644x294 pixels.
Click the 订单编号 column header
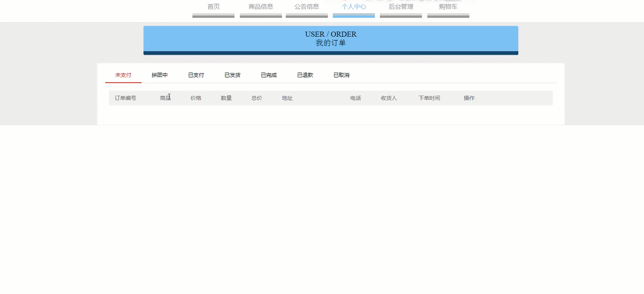125,98
